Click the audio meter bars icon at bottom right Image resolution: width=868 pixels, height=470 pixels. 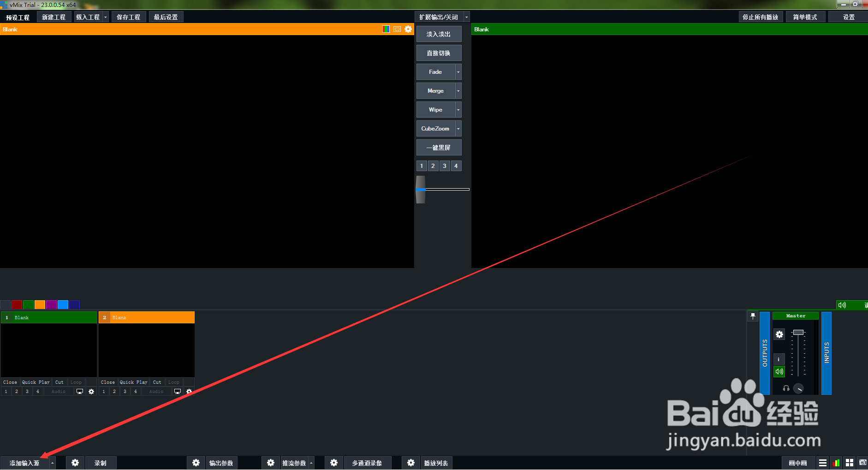coord(836,463)
